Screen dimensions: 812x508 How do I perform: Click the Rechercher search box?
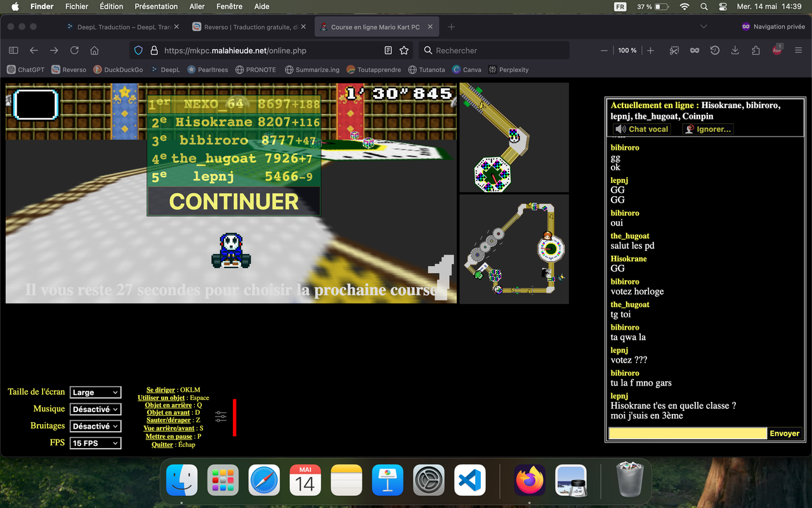click(494, 50)
